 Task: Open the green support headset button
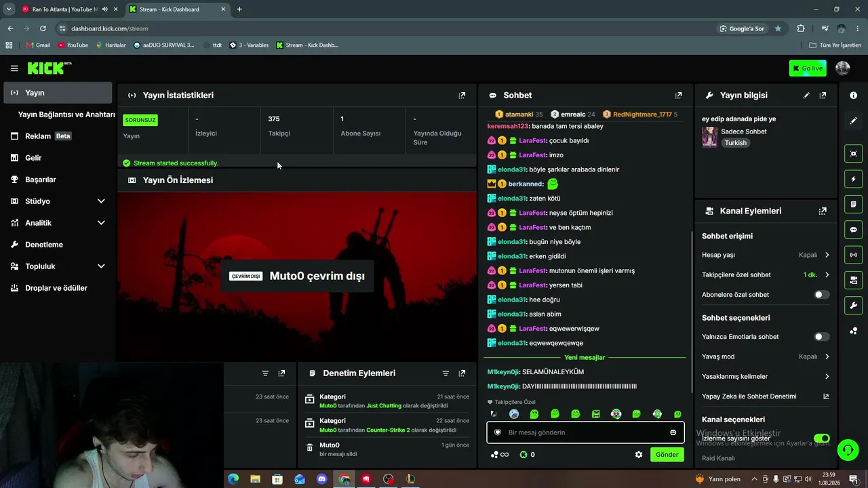(847, 449)
